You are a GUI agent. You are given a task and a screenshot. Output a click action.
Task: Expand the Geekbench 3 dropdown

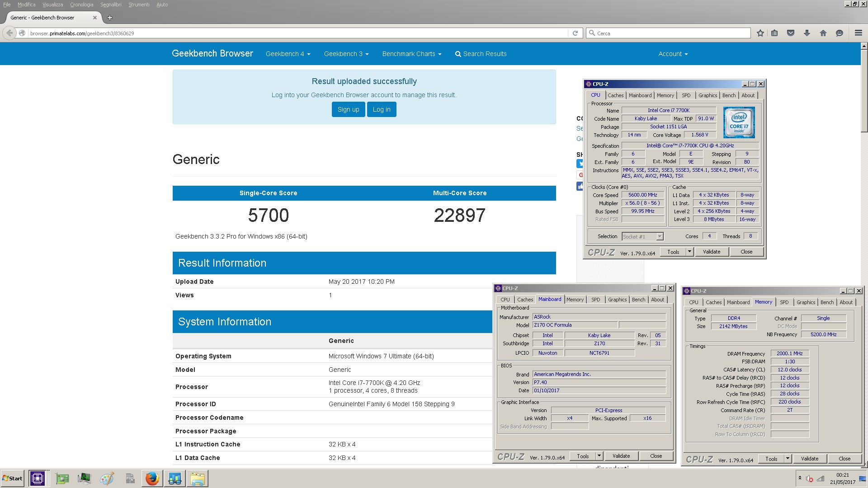[x=346, y=54]
